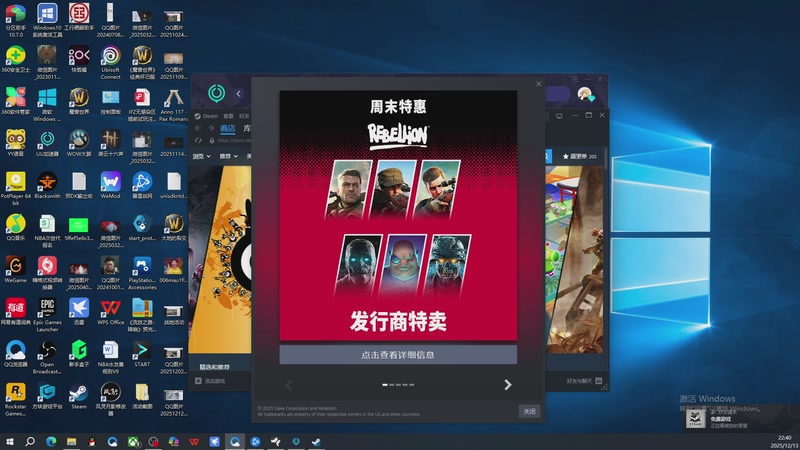
Task: Go to previous promotion with left arrow
Action: pos(289,385)
